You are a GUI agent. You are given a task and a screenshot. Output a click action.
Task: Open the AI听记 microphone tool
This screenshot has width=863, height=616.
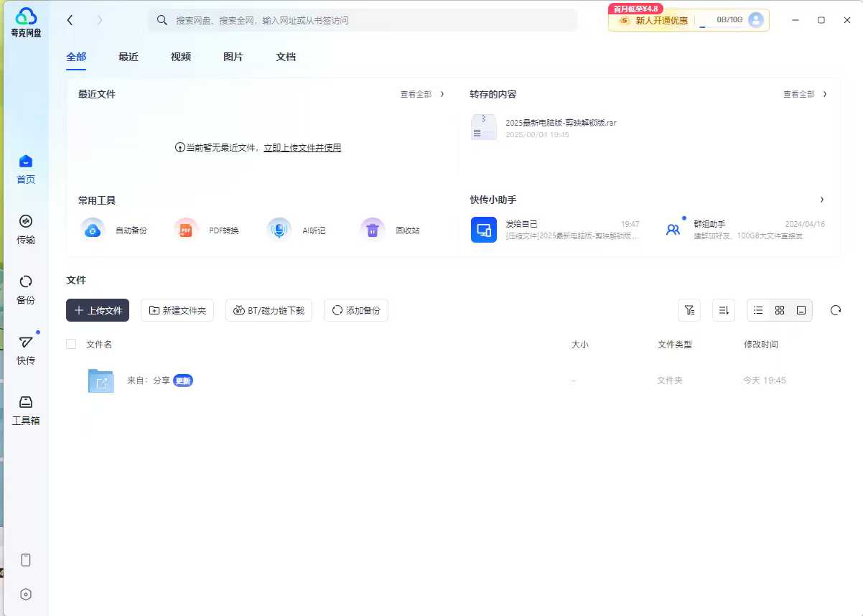(279, 230)
